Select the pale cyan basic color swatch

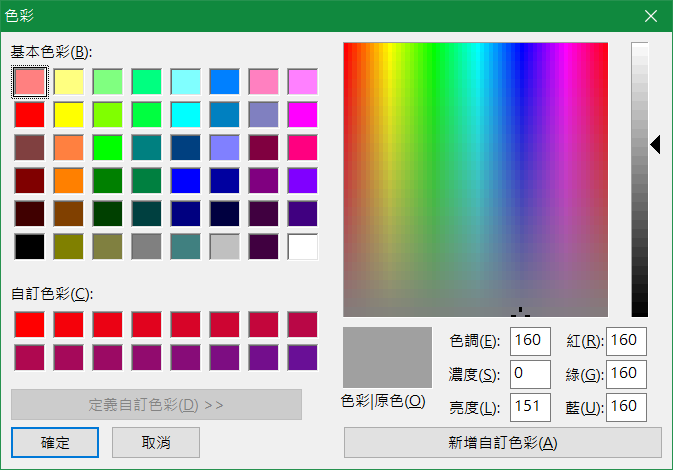185,82
